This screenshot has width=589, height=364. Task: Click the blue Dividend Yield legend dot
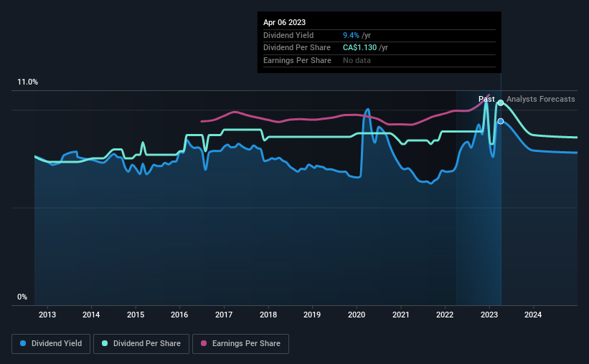coord(23,343)
